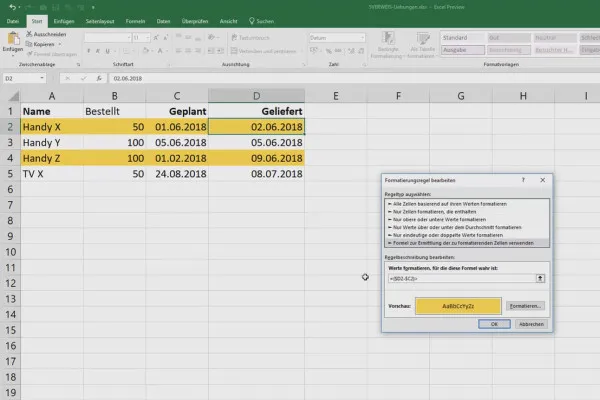Select cell containing 'Handy Z'
Viewport: 600px width, 400px height.
(x=52, y=158)
